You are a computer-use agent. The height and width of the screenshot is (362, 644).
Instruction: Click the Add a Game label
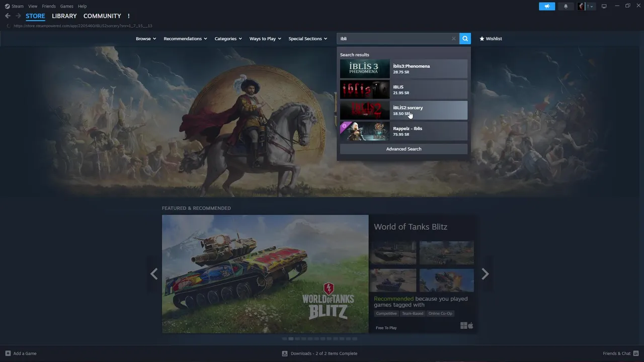click(25, 353)
